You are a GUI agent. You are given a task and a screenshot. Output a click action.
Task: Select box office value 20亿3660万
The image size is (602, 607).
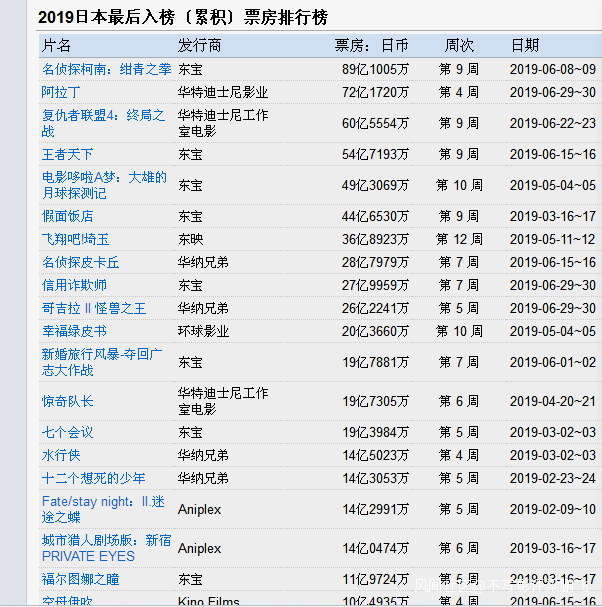point(375,331)
